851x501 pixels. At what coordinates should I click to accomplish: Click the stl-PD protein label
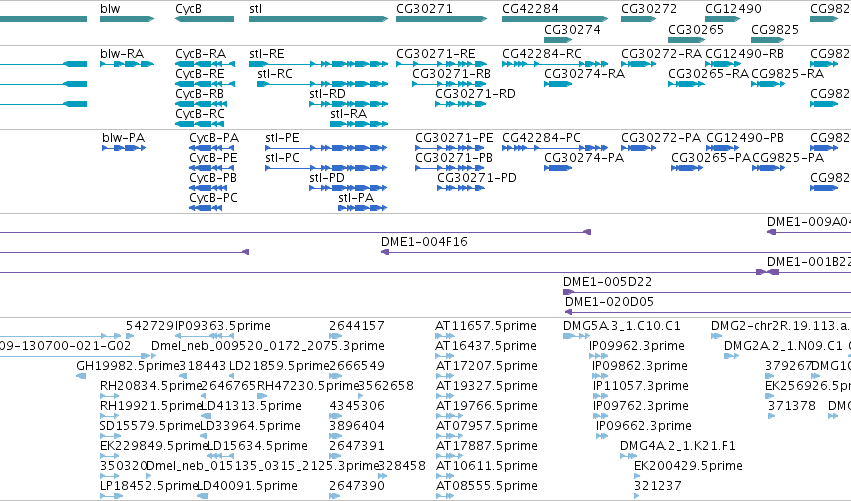tap(327, 178)
